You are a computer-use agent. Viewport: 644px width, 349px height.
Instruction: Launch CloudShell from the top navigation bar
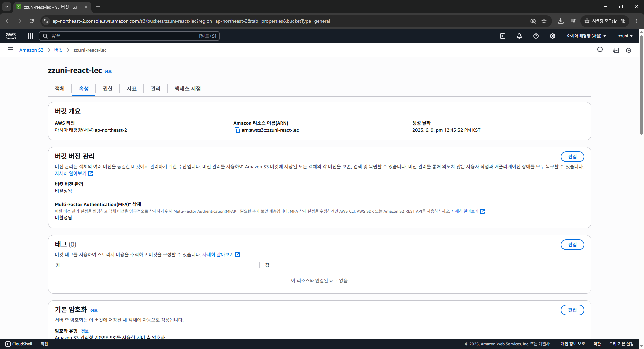tap(503, 36)
